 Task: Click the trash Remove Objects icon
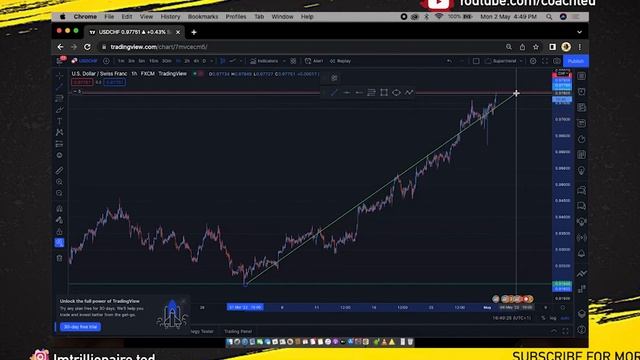coord(60,258)
